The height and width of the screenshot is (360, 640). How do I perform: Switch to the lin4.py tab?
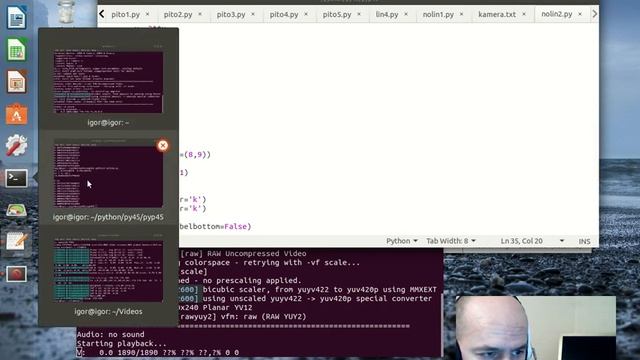387,14
